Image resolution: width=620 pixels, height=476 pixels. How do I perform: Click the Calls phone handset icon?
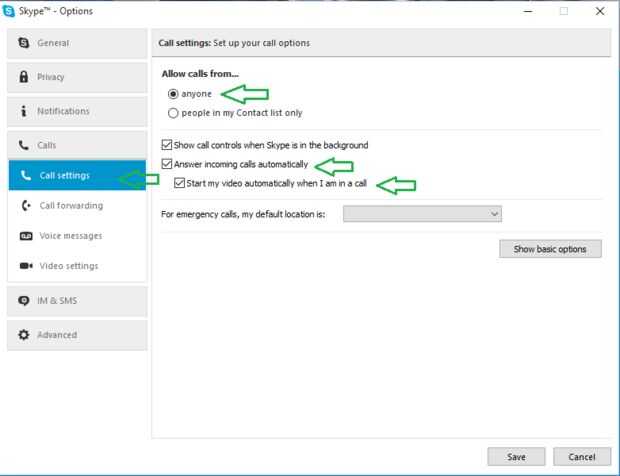point(24,146)
